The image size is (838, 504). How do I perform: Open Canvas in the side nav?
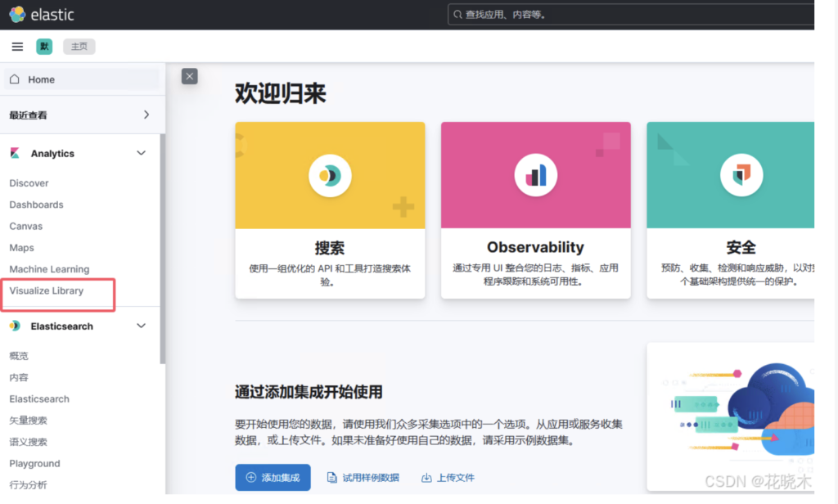pos(25,226)
